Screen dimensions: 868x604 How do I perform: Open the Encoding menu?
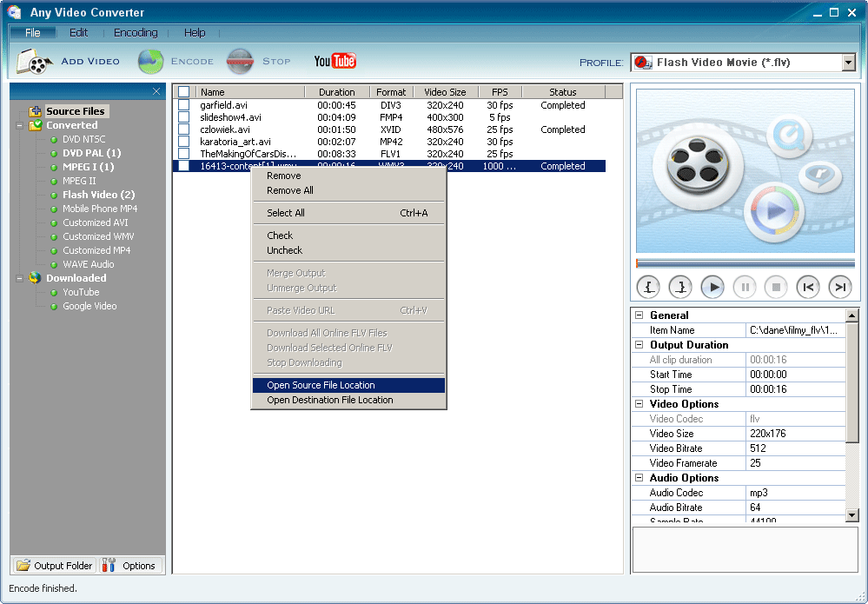(x=136, y=33)
